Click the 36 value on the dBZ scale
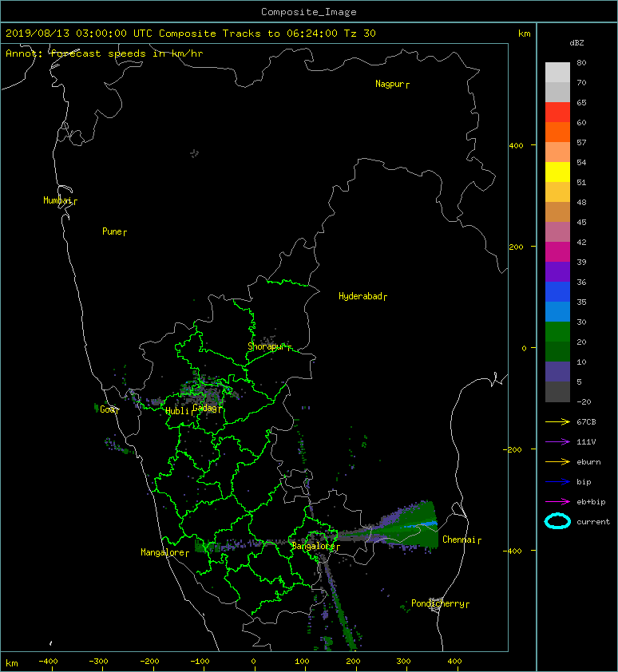The width and height of the screenshot is (618, 672). (x=581, y=282)
